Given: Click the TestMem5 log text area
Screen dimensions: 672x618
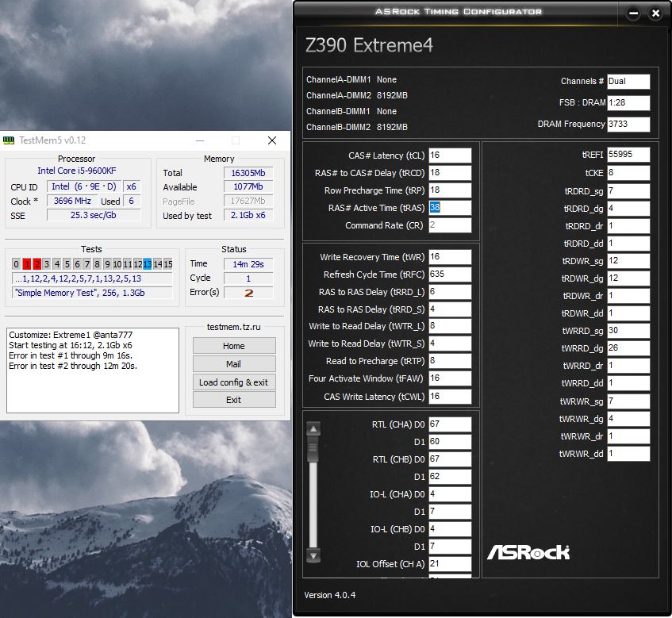Looking at the screenshot, I should tap(93, 370).
